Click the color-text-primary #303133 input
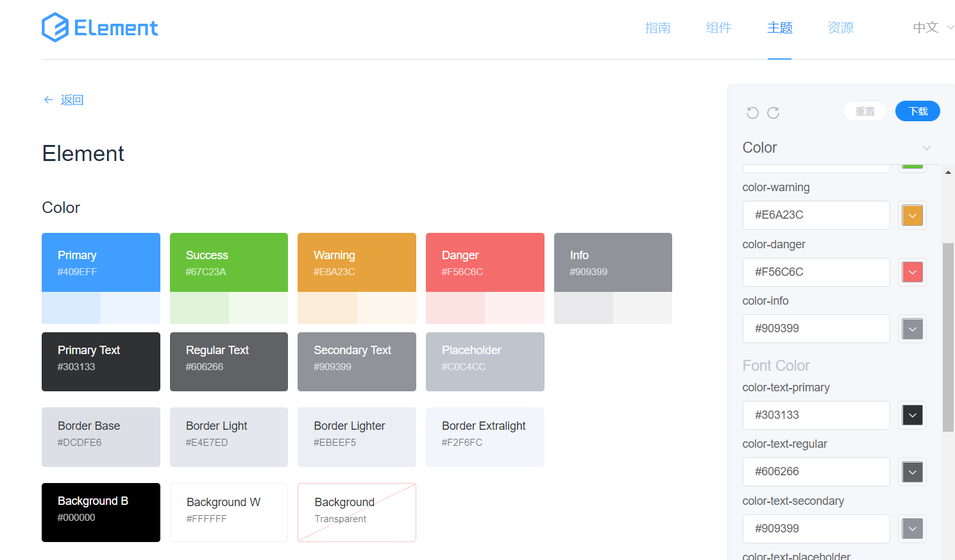Screen dimensions: 955x560 (x=816, y=415)
